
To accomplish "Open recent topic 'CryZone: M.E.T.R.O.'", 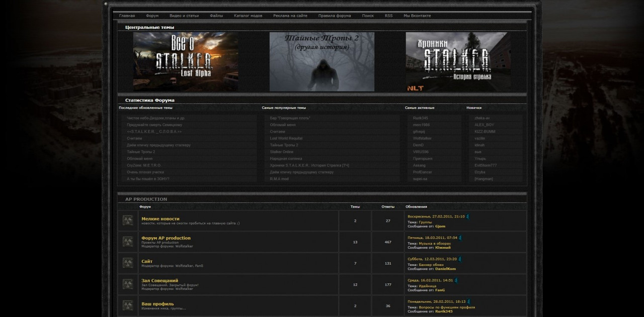I will click(x=143, y=165).
